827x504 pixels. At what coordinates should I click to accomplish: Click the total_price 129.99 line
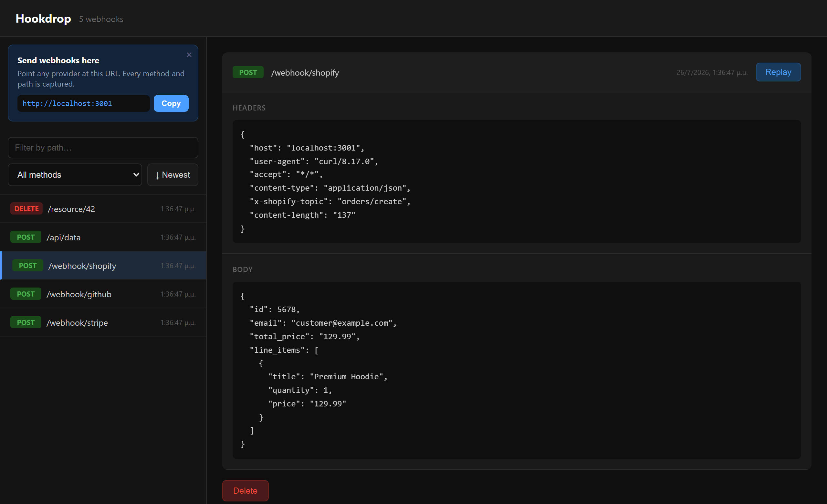(304, 337)
